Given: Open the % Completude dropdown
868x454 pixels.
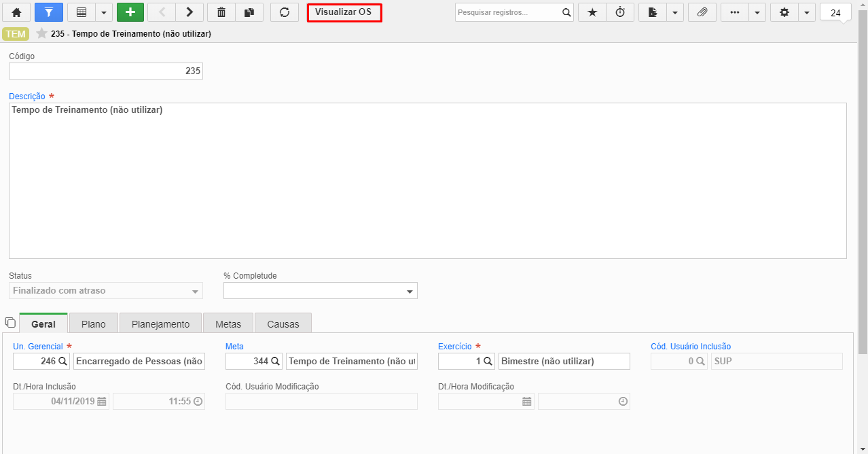Looking at the screenshot, I should click(321, 291).
